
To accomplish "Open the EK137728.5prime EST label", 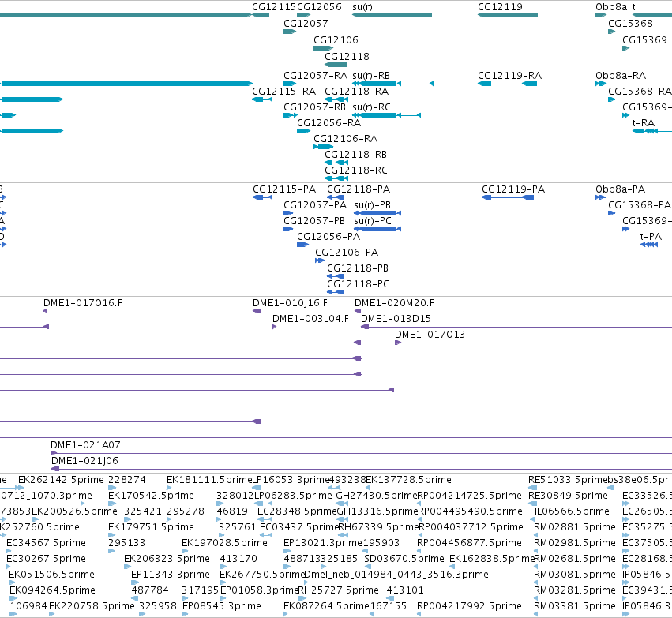I will (408, 480).
